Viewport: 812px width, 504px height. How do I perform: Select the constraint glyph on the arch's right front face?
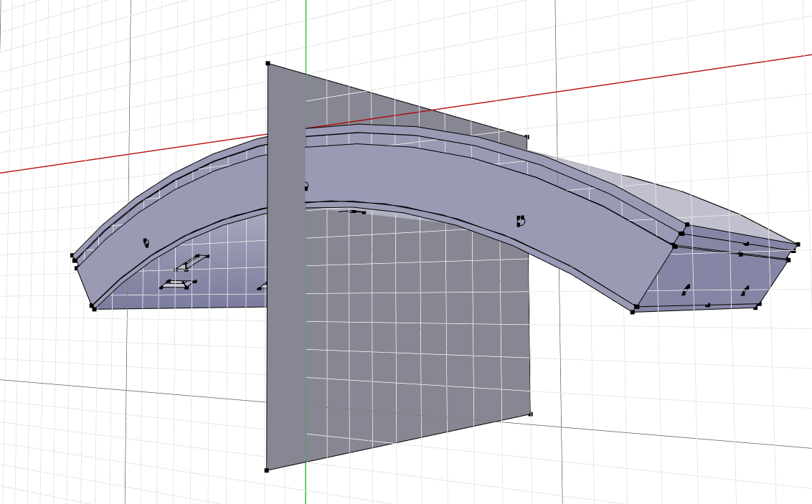point(521,221)
